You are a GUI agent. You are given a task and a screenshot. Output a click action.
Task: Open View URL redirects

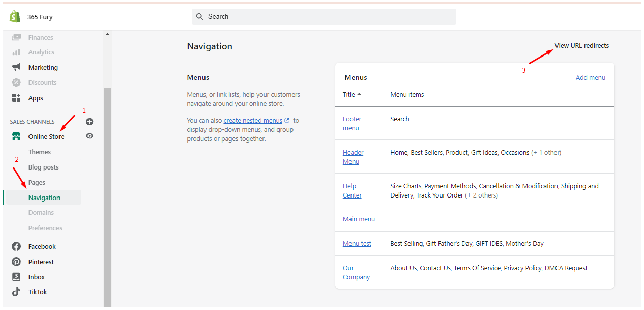coord(581,45)
